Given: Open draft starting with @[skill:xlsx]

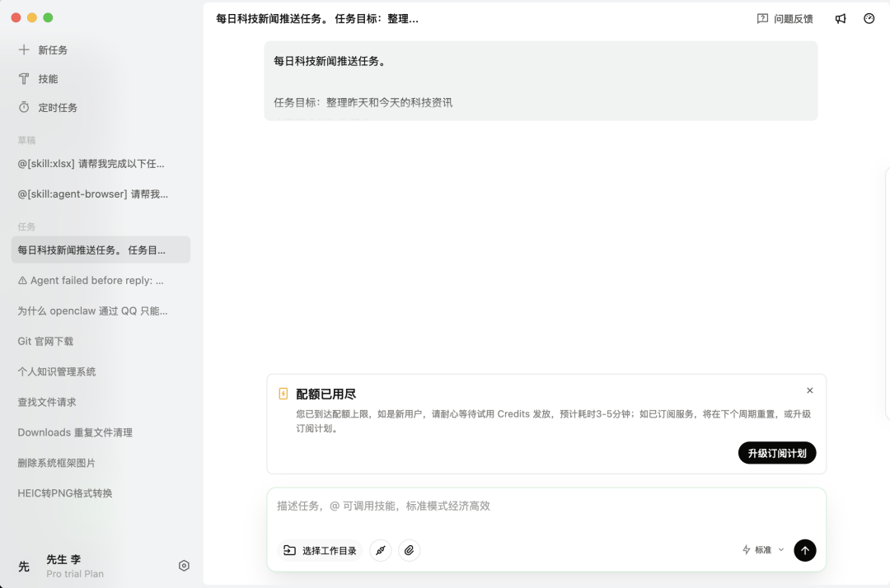Looking at the screenshot, I should point(91,164).
